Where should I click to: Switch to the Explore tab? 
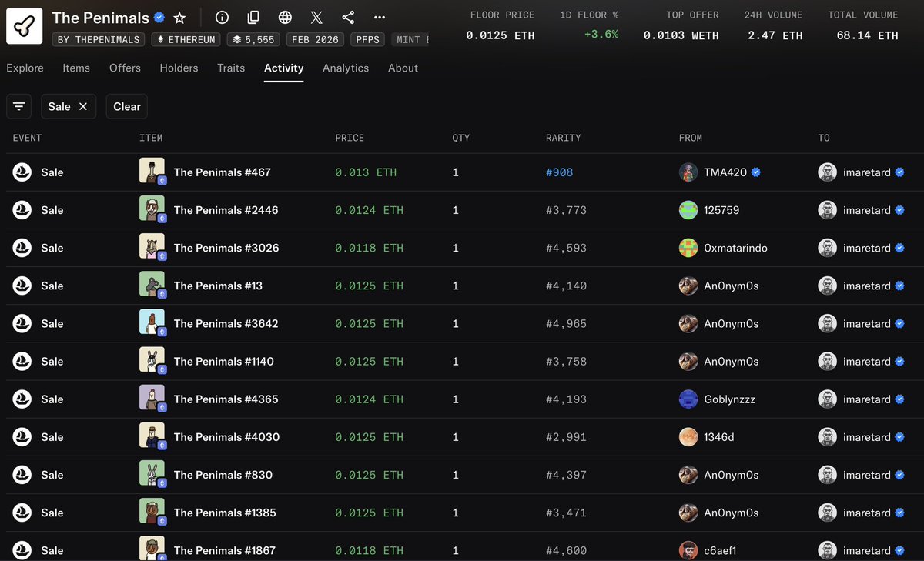(25, 68)
